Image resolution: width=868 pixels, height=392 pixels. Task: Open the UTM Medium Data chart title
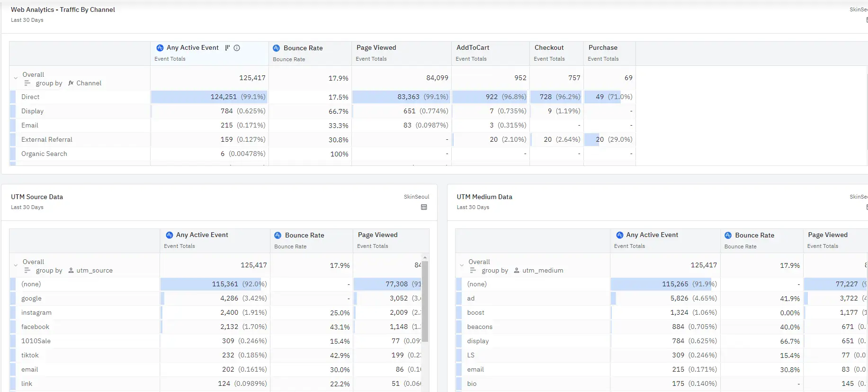[x=484, y=197]
